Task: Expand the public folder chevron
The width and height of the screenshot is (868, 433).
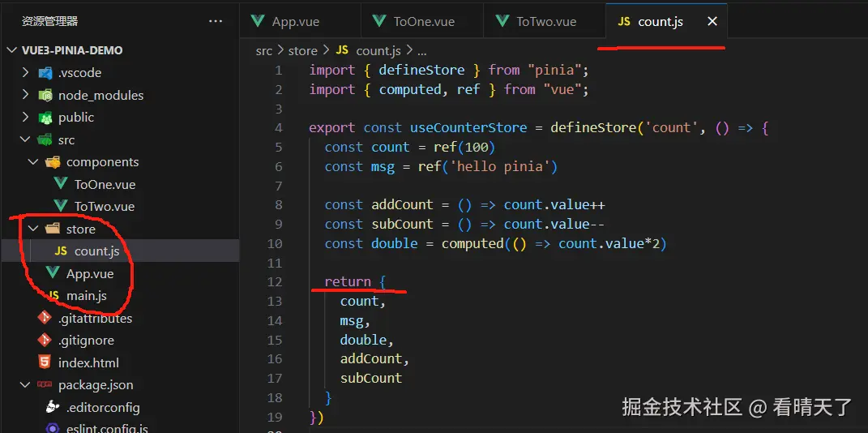Action: point(25,117)
